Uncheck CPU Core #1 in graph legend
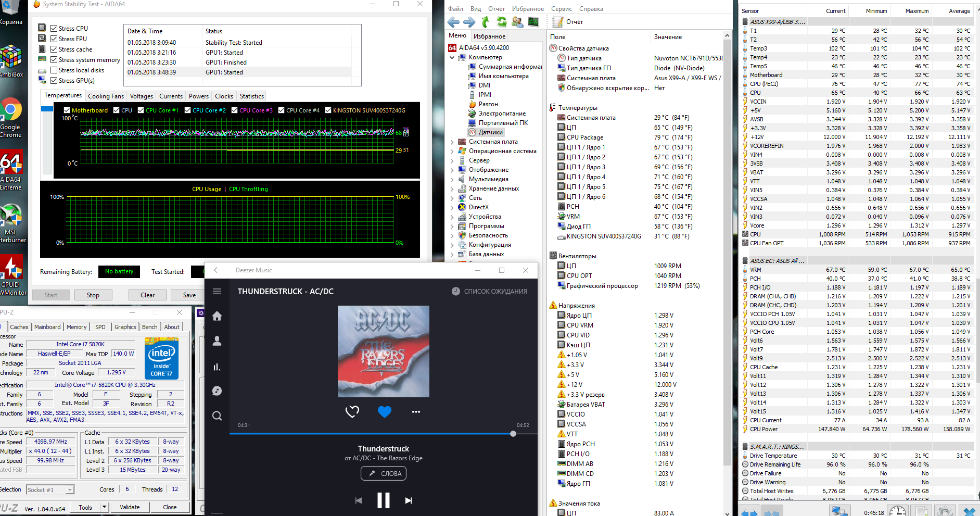 click(x=141, y=110)
